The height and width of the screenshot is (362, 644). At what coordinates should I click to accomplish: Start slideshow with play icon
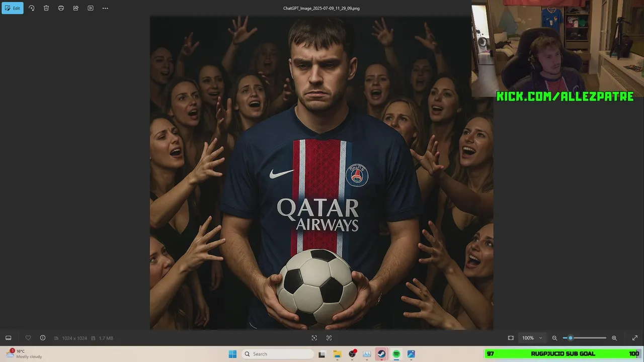pos(91,8)
